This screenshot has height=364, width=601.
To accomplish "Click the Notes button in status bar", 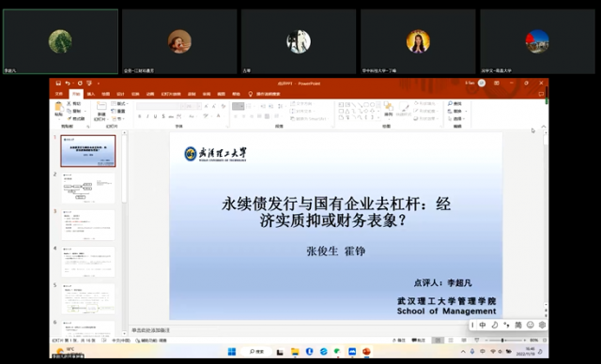I will click(x=399, y=341).
